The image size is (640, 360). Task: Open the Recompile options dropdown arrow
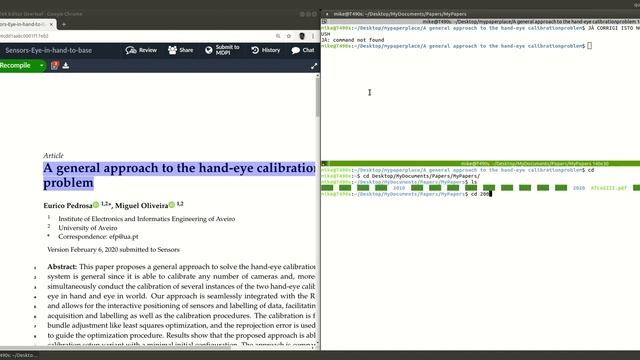[x=42, y=66]
